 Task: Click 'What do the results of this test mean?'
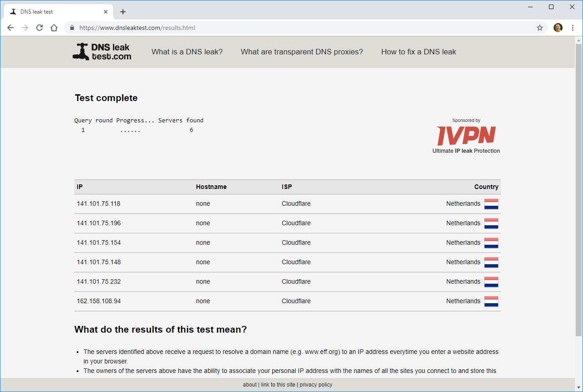161,329
